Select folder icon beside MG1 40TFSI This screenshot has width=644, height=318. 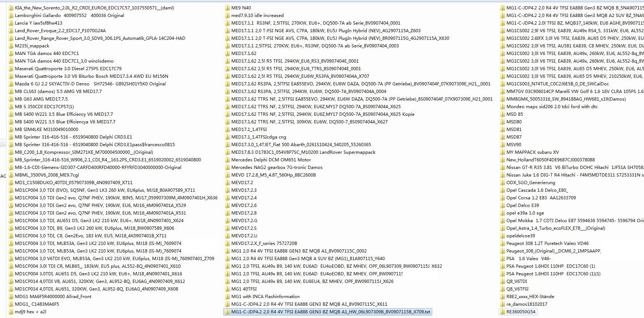(x=227, y=289)
